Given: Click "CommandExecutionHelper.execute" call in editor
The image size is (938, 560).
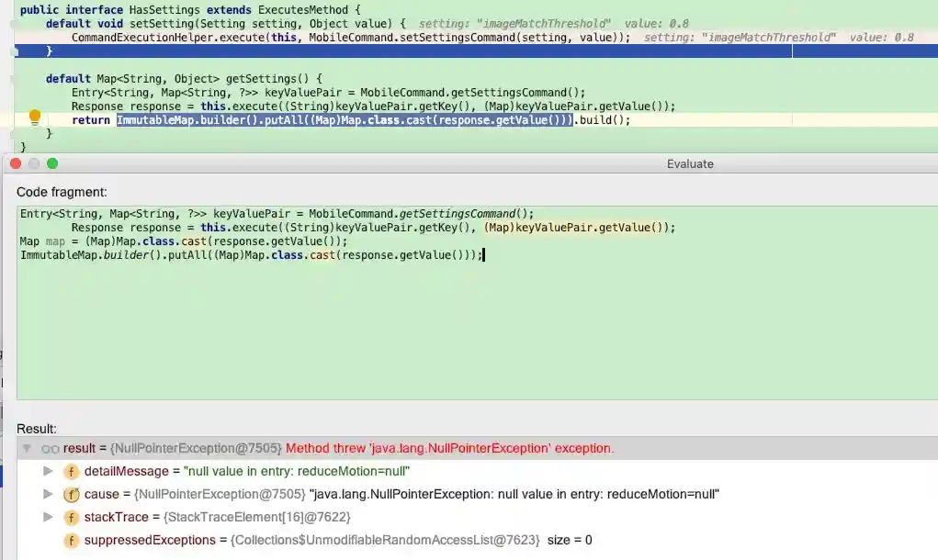Looking at the screenshot, I should coord(168,38).
